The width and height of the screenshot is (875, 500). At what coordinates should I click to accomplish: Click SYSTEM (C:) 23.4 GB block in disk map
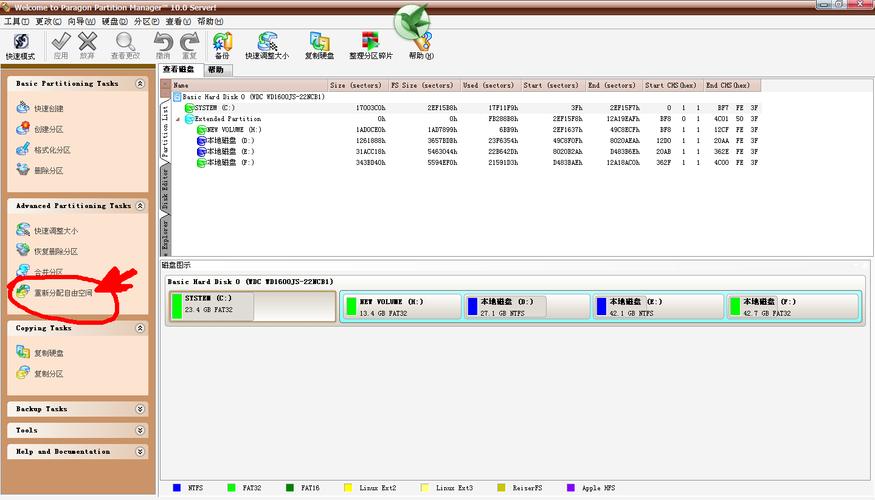[253, 306]
